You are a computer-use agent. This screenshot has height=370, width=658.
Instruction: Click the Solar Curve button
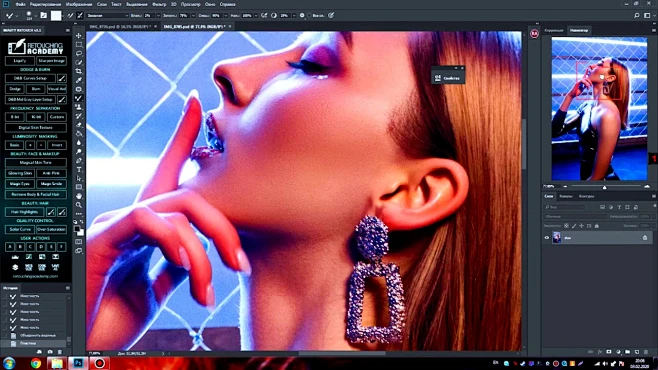[x=20, y=229]
